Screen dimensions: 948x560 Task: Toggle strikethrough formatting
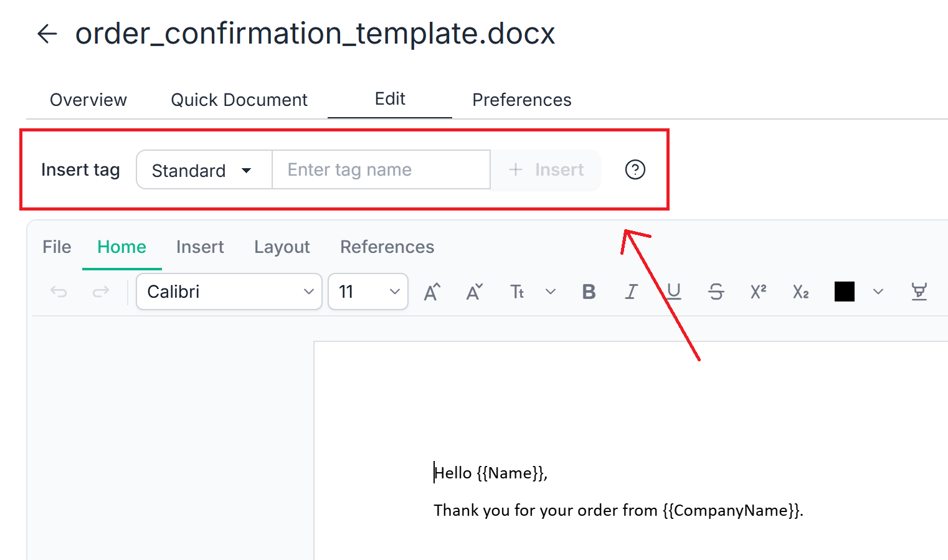pos(716,292)
